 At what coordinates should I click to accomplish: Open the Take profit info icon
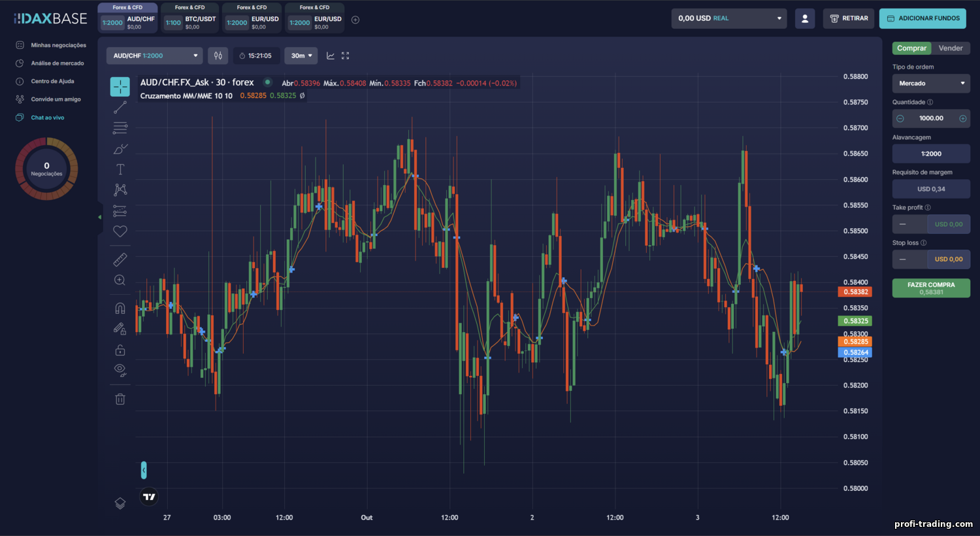point(928,208)
